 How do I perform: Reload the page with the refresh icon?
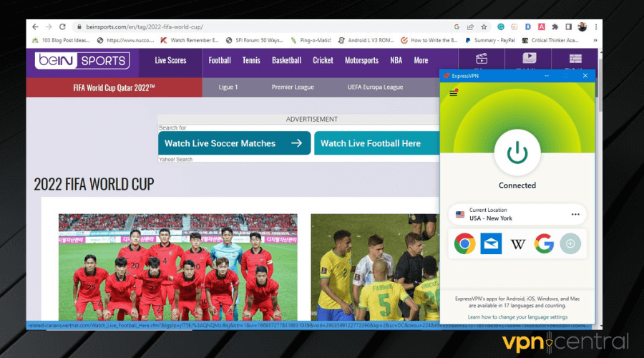tap(63, 26)
